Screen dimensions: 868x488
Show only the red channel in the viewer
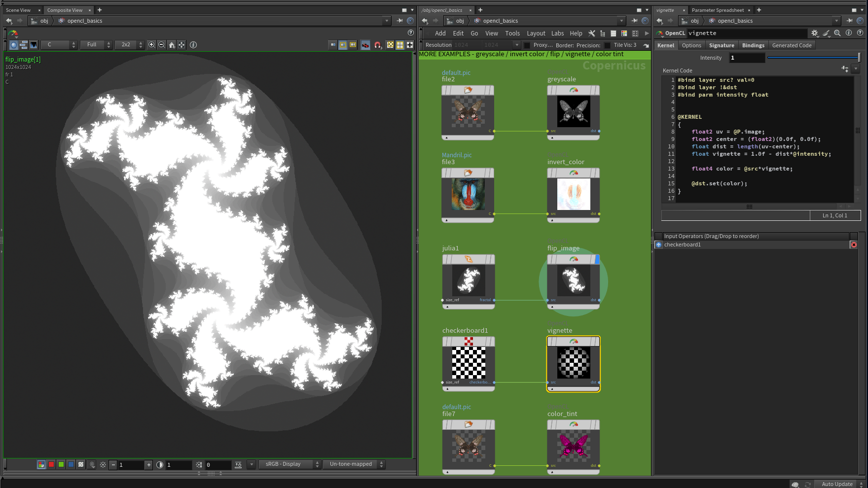tap(51, 464)
